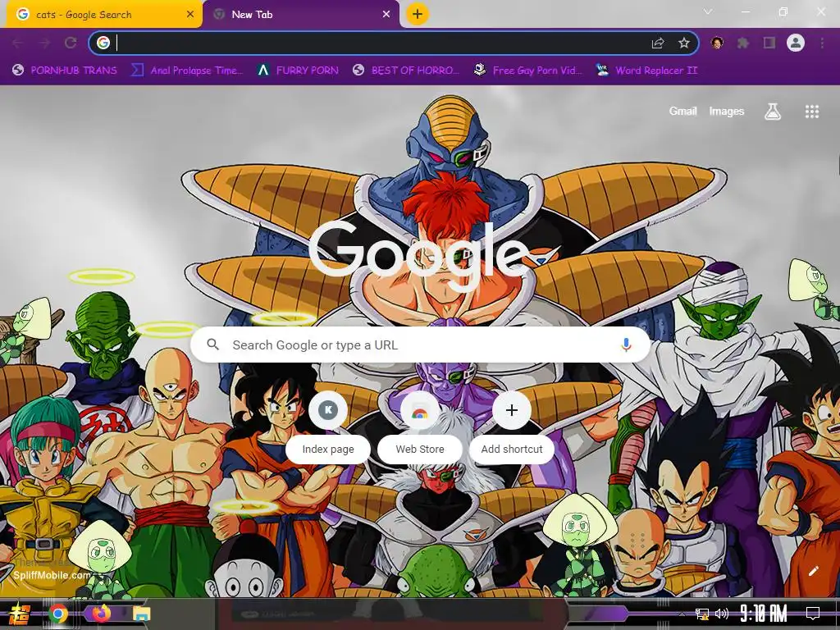Viewport: 840px width, 630px height.
Task: Bookmark this tab with the star icon
Action: 684,43
